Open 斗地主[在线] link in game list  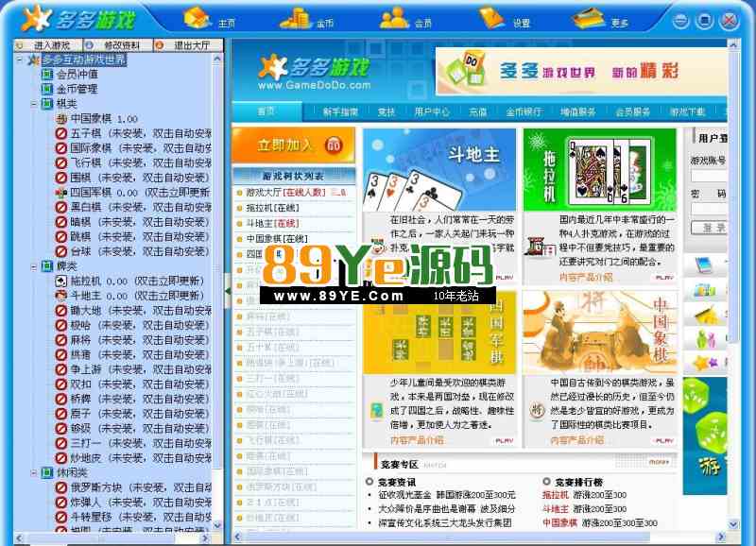[x=272, y=223]
